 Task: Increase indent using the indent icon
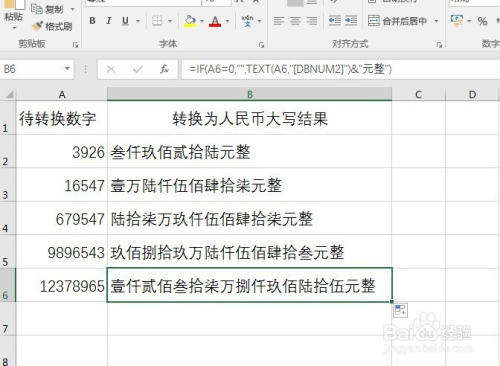click(351, 21)
